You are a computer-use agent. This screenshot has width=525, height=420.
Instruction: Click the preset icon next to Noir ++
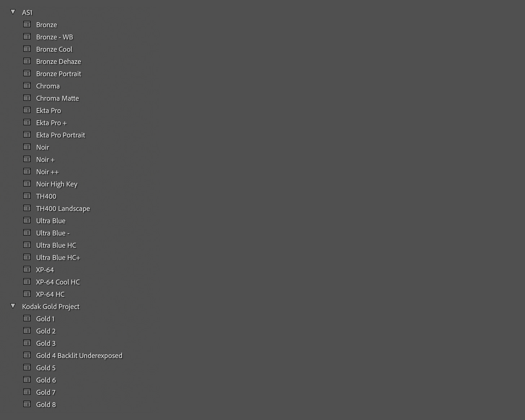[27, 172]
